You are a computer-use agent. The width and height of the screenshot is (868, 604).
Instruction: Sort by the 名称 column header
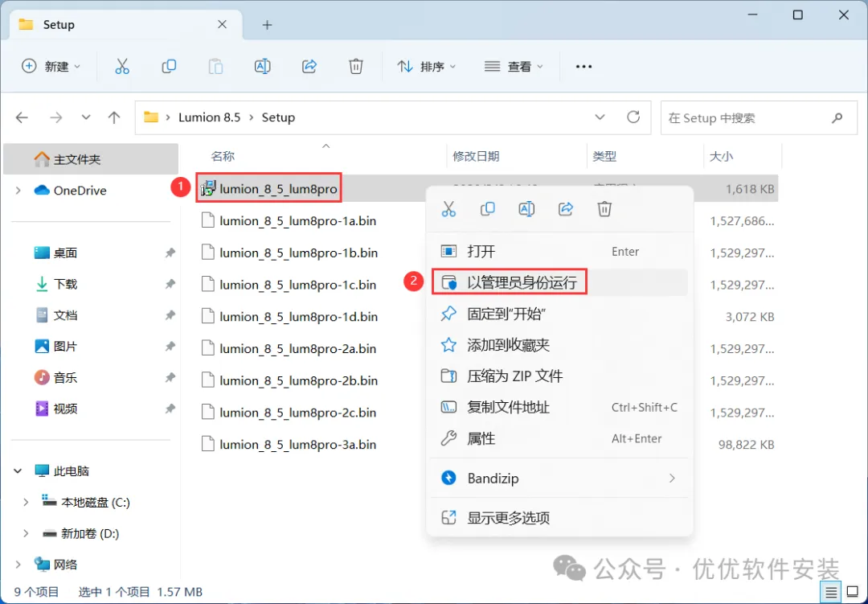223,156
